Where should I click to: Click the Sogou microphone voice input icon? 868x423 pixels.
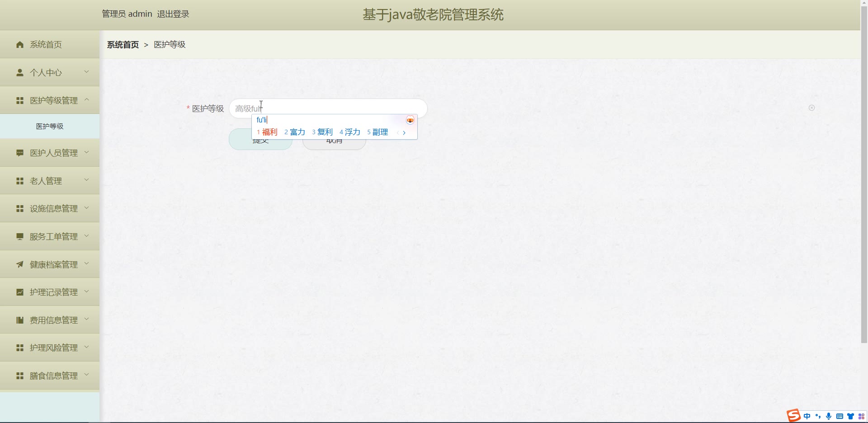(829, 416)
